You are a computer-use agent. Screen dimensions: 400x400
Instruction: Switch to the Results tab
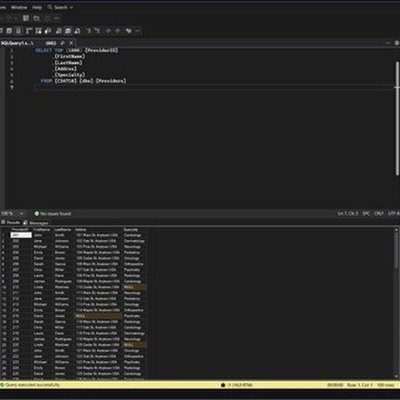[x=11, y=222]
